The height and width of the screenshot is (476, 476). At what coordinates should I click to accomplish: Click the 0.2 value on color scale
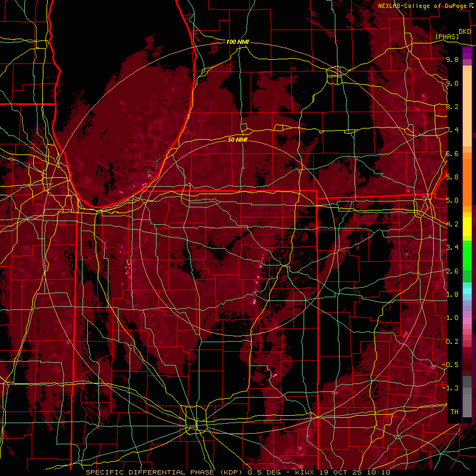pos(452,342)
